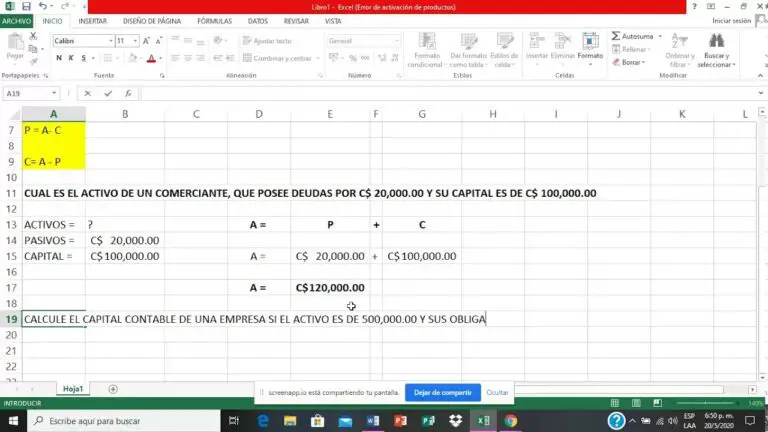The height and width of the screenshot is (432, 768).
Task: Toggle bold N formatting button
Action: [x=58, y=58]
